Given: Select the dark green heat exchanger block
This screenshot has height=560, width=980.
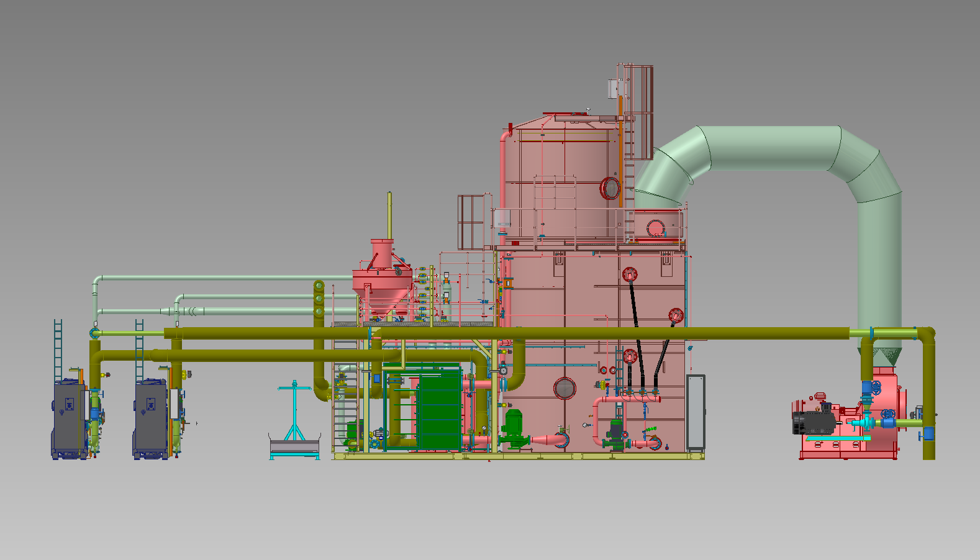Looking at the screenshot, I should pos(439,410).
